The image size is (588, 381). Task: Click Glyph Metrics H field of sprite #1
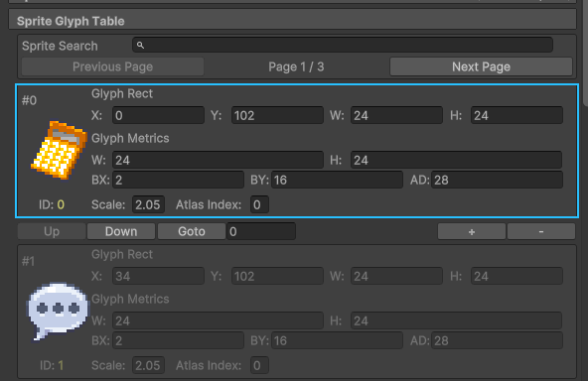[456, 320]
